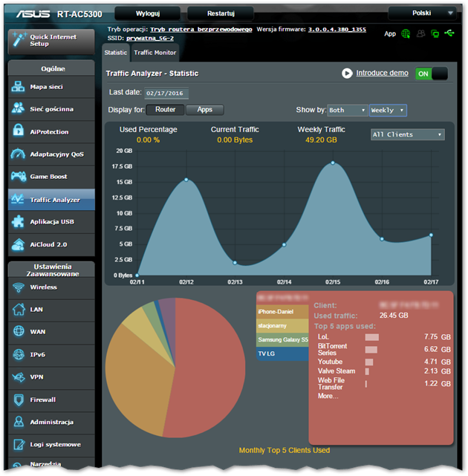The width and height of the screenshot is (468, 476).
Task: Open the All Clients dropdown
Action: 408,134
